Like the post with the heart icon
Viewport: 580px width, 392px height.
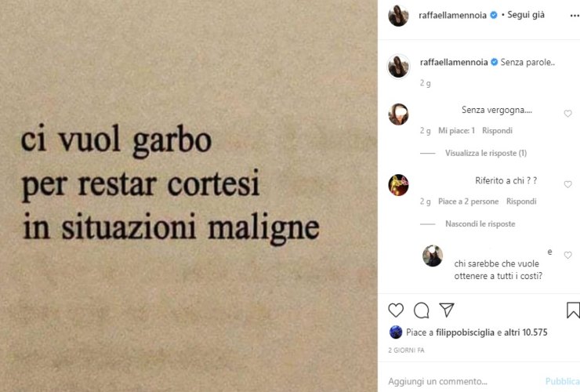click(x=396, y=310)
